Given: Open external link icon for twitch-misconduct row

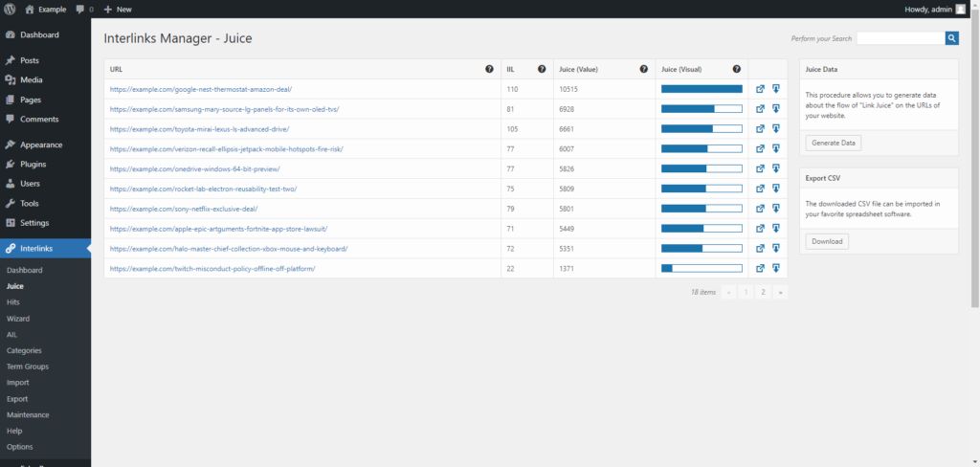Looking at the screenshot, I should click(760, 268).
